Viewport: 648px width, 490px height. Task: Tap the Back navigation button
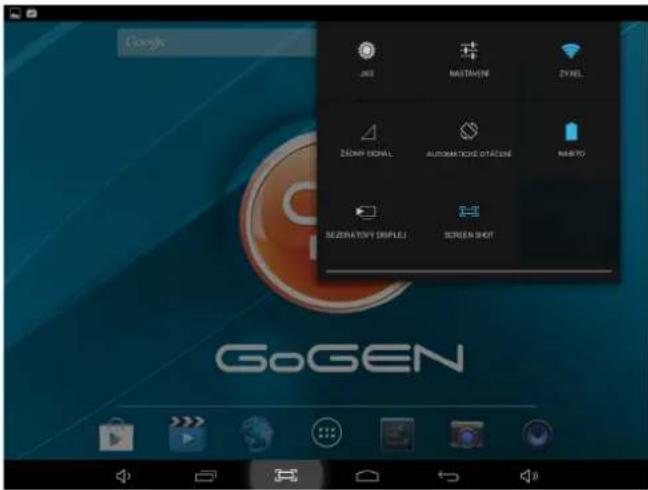(448, 476)
